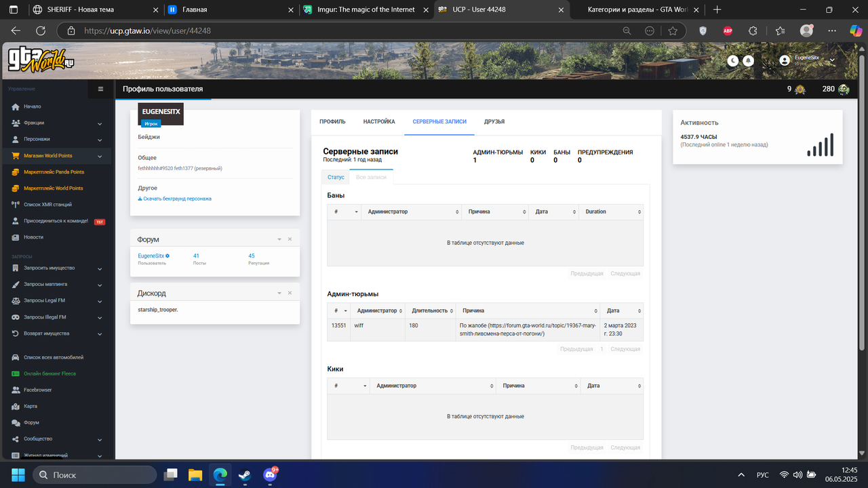This screenshot has height=488, width=868.
Task: Open EugeneSitx forum profile link
Action: (153, 256)
